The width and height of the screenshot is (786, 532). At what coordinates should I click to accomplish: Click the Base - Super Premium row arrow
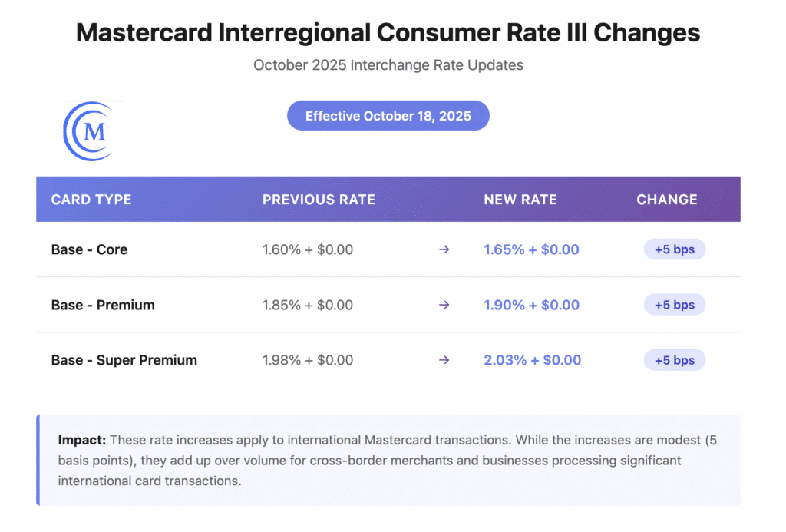point(444,360)
